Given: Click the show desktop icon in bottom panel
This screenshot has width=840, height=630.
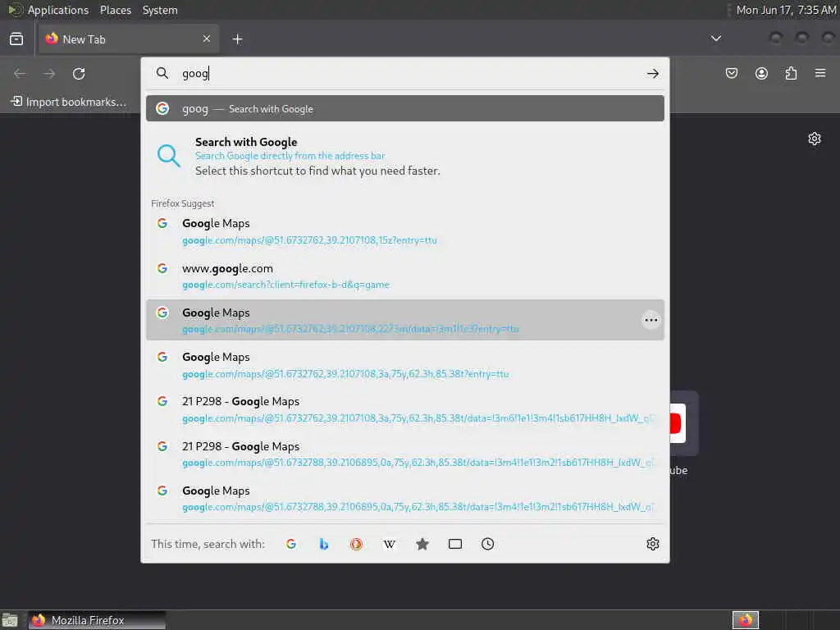Looking at the screenshot, I should click(10, 620).
